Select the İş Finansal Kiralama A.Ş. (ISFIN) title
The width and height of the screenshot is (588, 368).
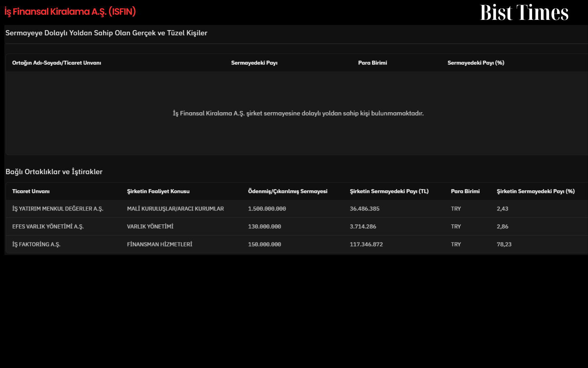click(x=70, y=12)
